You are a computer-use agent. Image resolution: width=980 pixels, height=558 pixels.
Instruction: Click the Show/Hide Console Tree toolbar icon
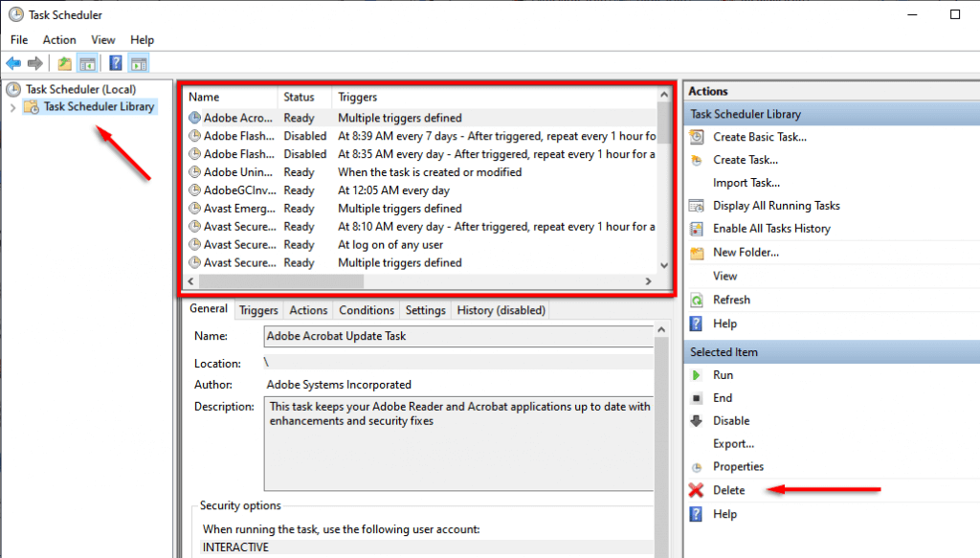(87, 63)
